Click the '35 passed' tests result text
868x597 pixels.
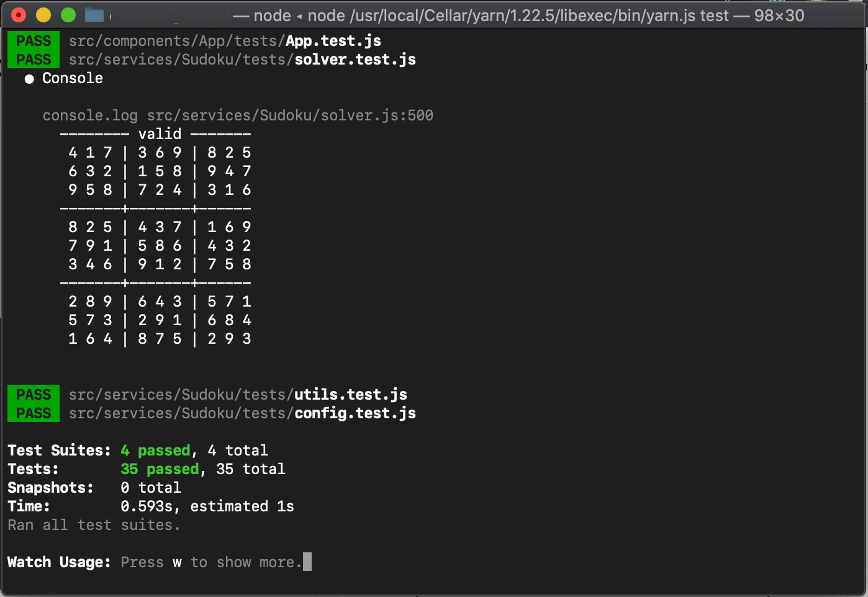pyautogui.click(x=160, y=469)
